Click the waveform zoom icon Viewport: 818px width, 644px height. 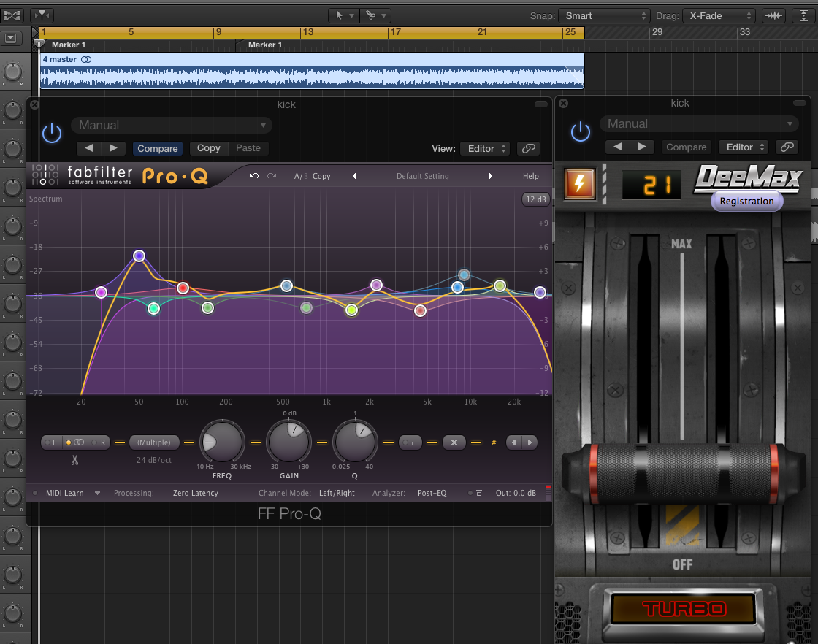coord(773,15)
